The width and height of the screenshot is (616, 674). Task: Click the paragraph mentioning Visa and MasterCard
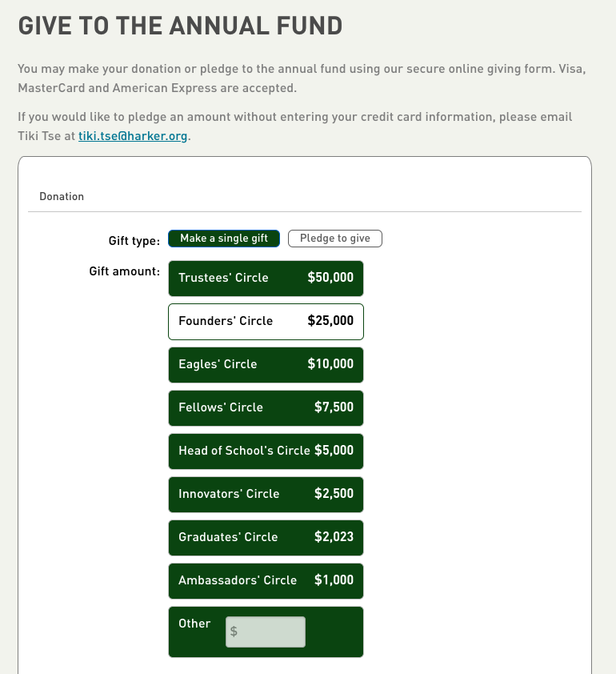[x=302, y=78]
